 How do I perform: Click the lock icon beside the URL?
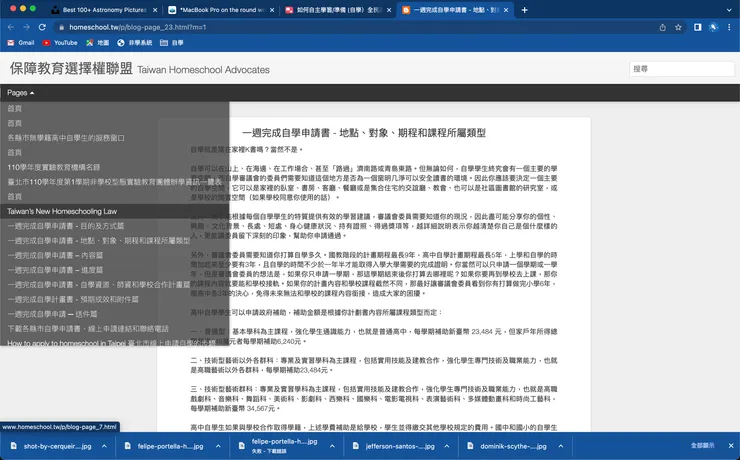click(61, 27)
